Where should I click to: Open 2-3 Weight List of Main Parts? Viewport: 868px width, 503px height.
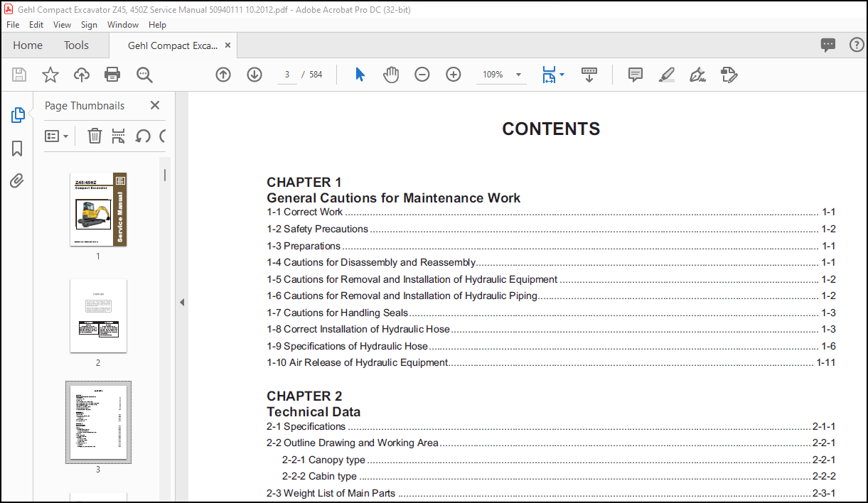[551, 493]
